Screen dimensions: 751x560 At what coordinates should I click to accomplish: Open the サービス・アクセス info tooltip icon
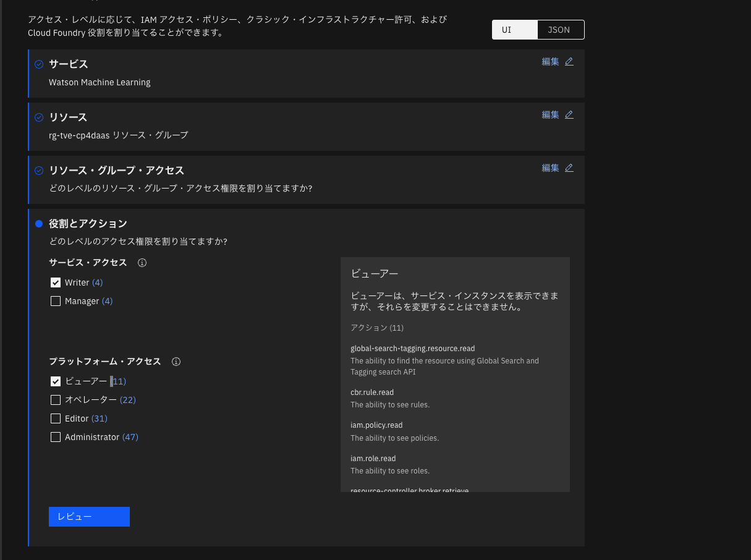point(142,263)
